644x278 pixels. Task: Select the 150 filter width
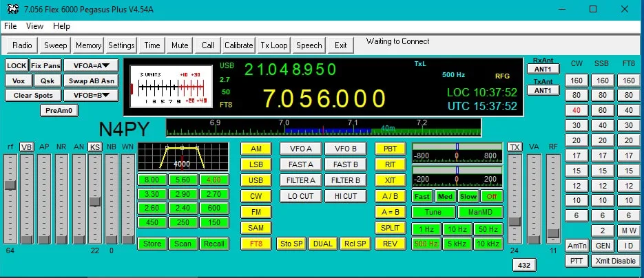pyautogui.click(x=214, y=222)
